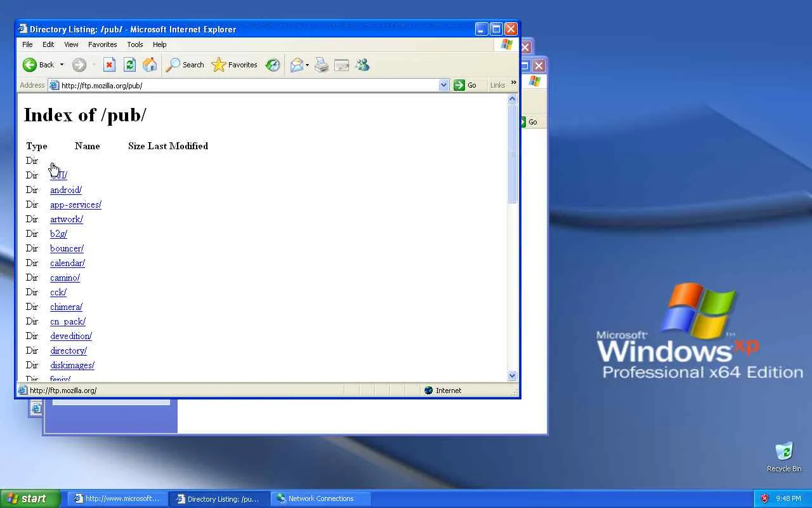The height and width of the screenshot is (508, 812).
Task: Open the View menu
Action: (x=71, y=44)
